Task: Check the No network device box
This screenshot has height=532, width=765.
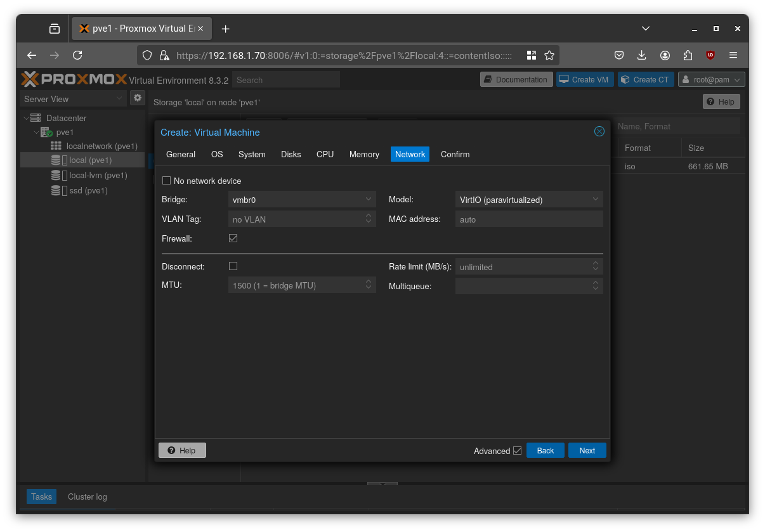Action: coord(166,180)
